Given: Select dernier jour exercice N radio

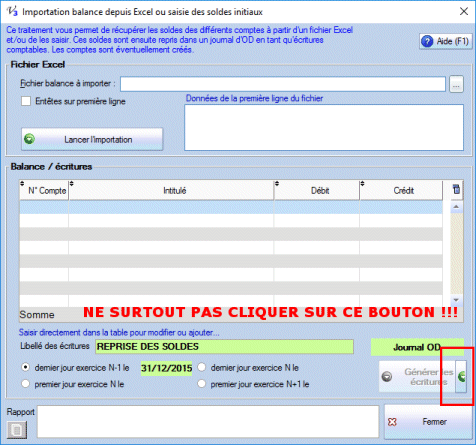Looking at the screenshot, I should 201,367.
